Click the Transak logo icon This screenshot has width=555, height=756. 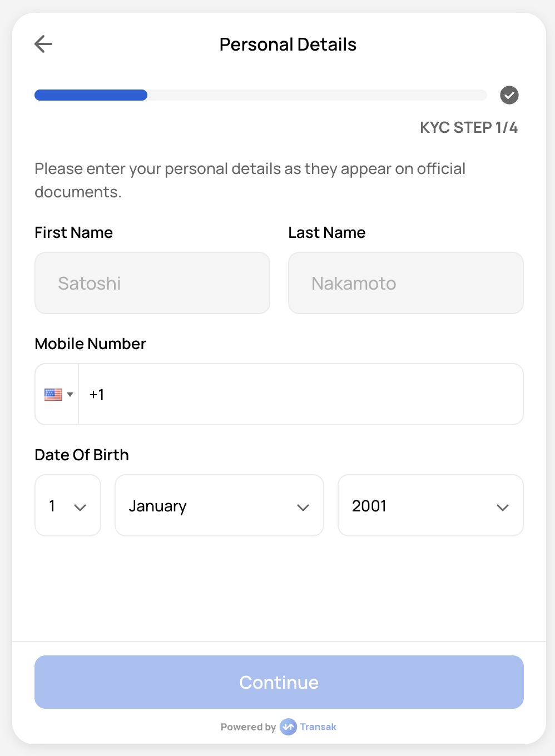point(288,727)
